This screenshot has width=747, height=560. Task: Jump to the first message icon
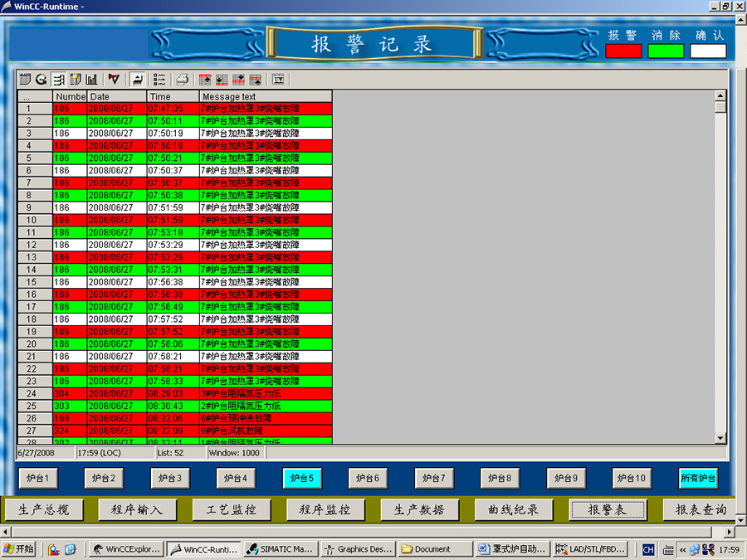tap(205, 80)
